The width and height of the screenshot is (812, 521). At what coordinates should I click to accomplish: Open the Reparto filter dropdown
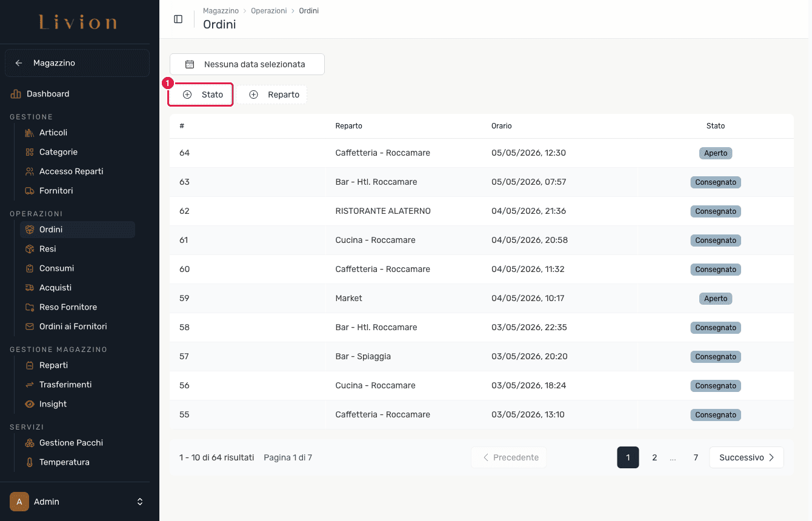point(272,95)
